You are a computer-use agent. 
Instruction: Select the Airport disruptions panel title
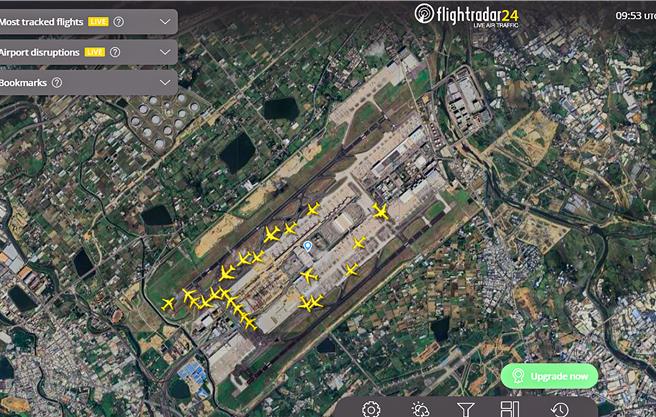coord(39,52)
